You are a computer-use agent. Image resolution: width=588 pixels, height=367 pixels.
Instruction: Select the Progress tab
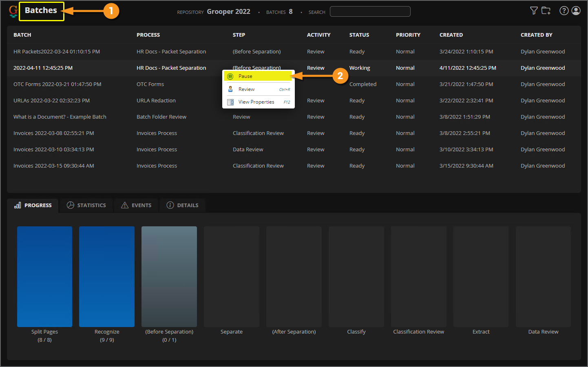point(33,205)
